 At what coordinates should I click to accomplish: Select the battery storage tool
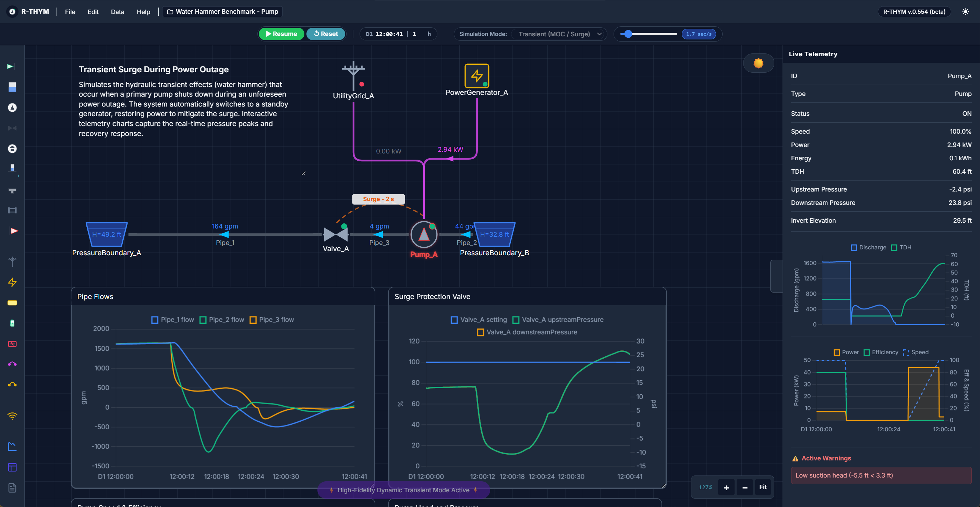[x=12, y=323]
